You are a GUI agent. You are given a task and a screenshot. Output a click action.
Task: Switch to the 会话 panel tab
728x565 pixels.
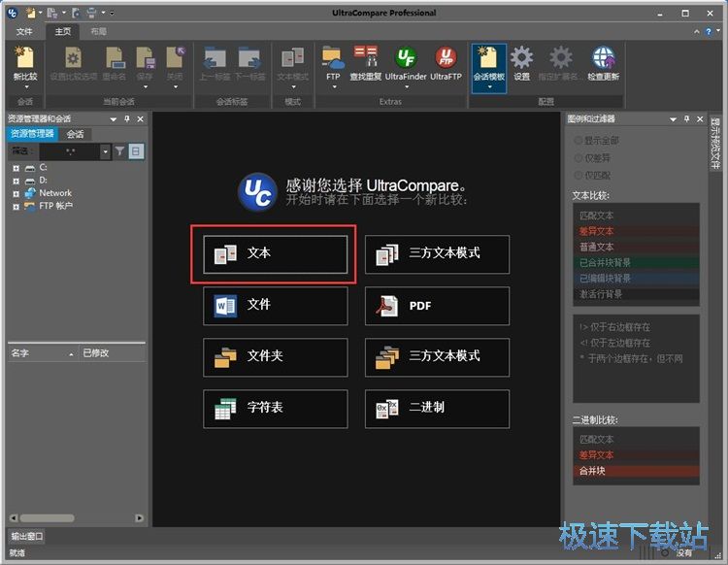(75, 135)
